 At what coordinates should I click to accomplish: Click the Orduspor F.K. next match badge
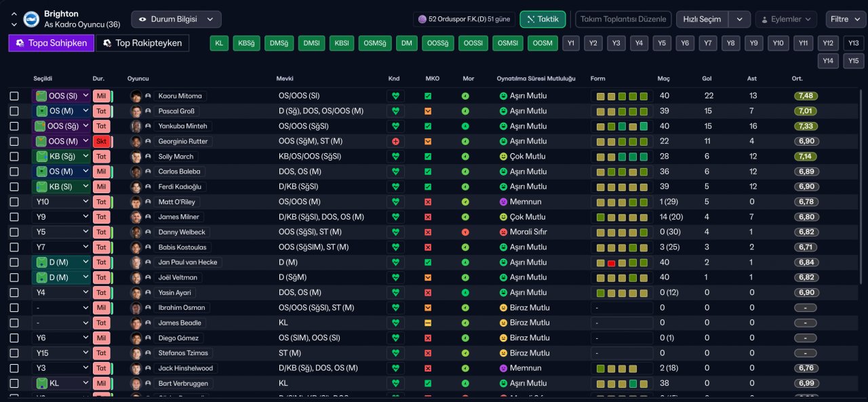point(465,19)
